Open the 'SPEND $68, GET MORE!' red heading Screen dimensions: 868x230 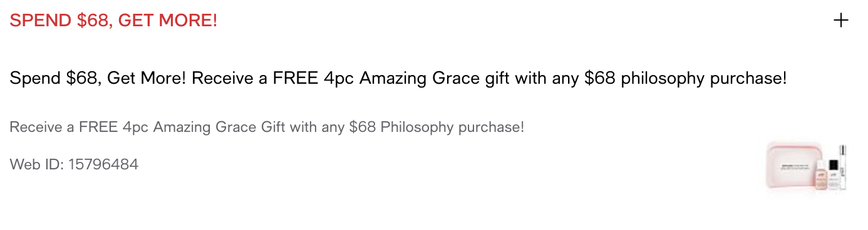pos(113,21)
